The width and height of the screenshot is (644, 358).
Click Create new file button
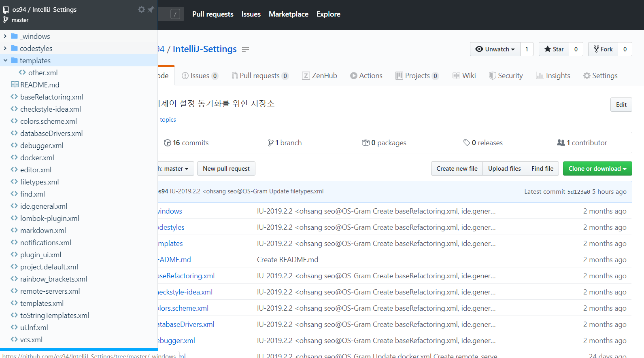pos(457,169)
